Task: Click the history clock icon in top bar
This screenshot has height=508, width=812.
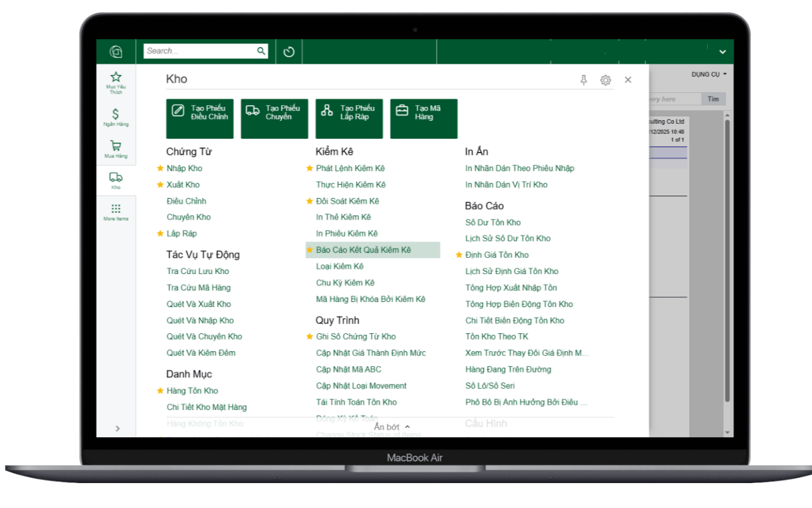Action: [x=289, y=52]
